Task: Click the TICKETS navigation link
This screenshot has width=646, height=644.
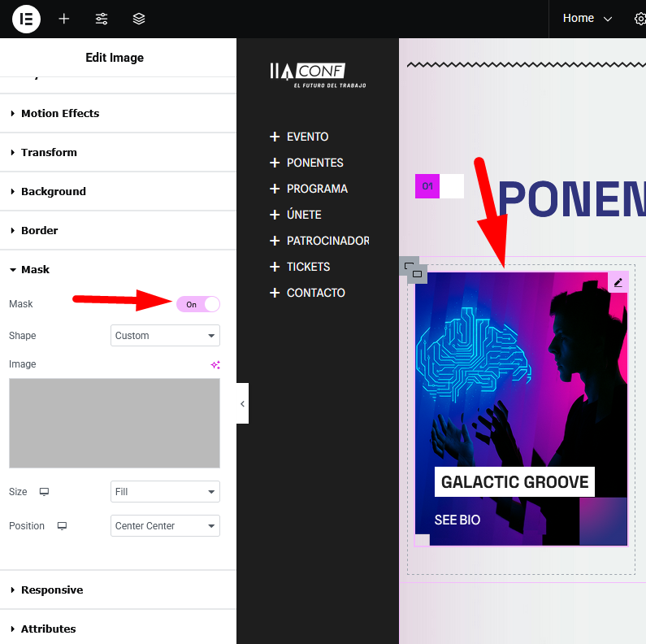Action: (x=308, y=267)
